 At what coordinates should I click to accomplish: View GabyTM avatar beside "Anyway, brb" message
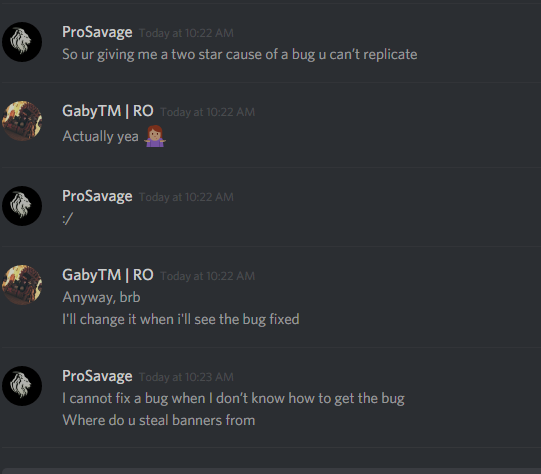click(22, 285)
